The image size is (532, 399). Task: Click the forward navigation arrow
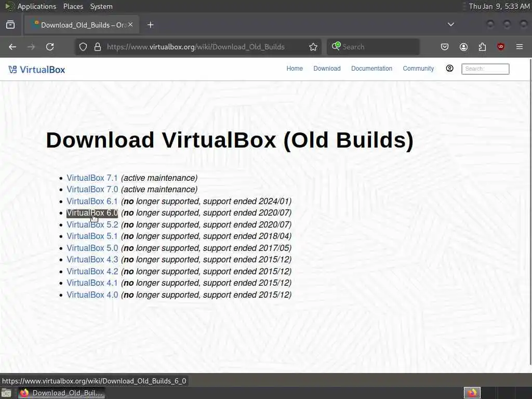tap(31, 47)
